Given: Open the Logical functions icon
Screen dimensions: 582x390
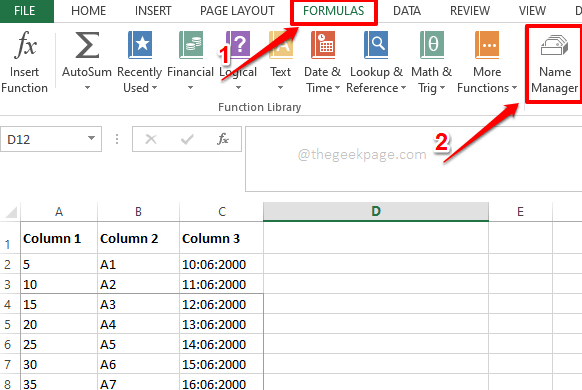Looking at the screenshot, I should [238, 45].
